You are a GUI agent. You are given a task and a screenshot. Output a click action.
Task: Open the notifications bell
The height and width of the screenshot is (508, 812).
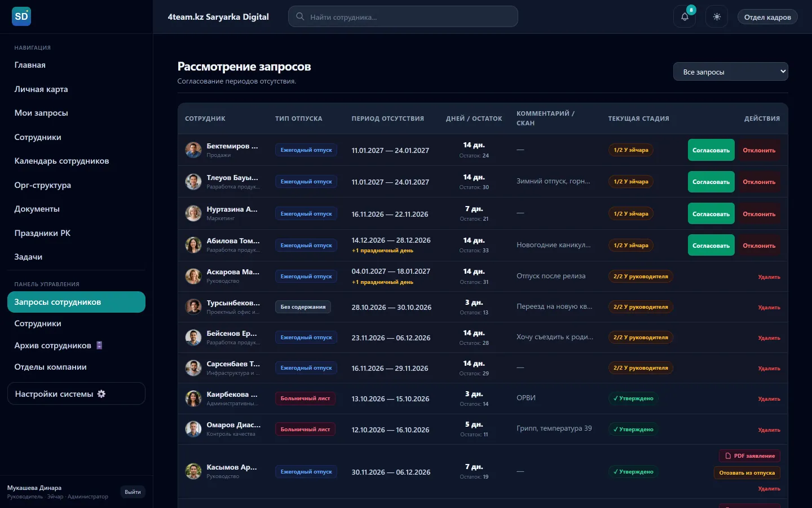685,17
